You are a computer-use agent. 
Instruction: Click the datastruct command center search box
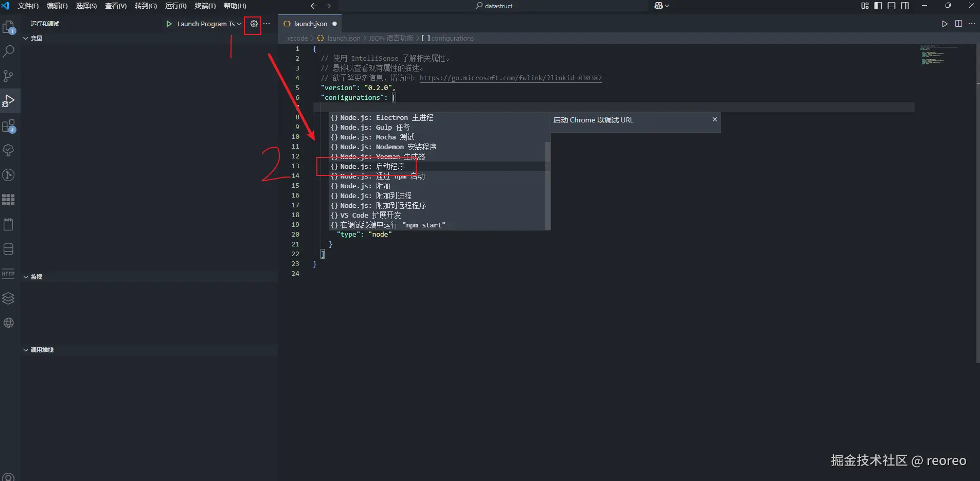494,6
